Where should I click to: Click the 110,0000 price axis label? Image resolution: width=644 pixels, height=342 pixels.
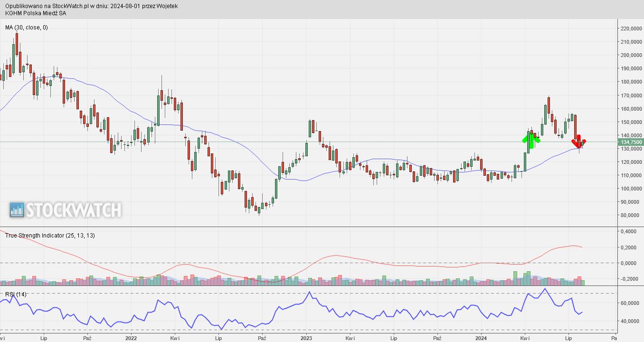coord(632,175)
